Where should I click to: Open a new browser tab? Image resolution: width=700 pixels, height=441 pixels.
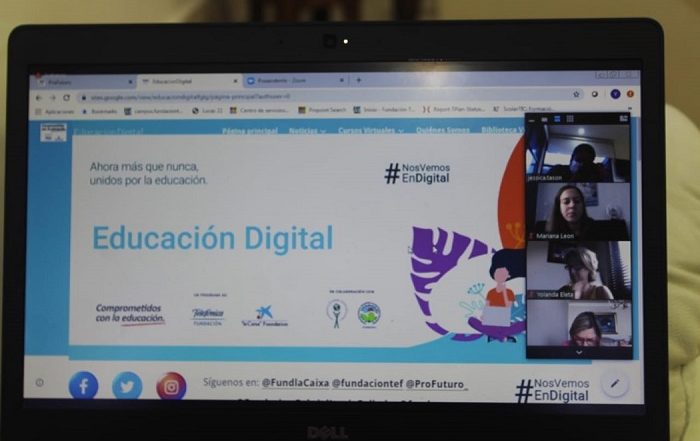(359, 80)
